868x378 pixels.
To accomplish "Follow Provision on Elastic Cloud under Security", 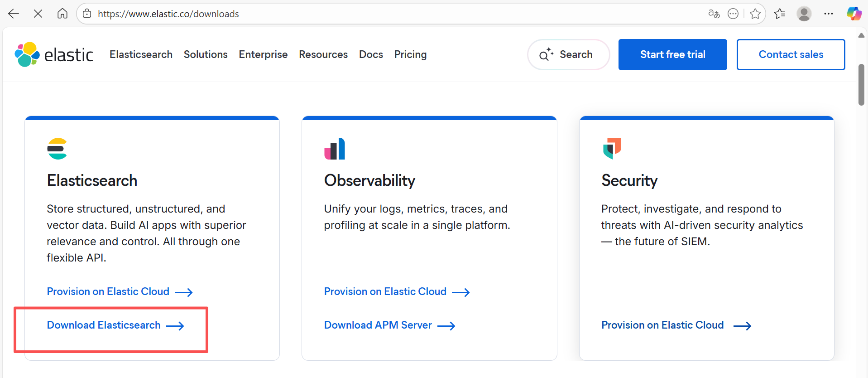I will click(676, 325).
